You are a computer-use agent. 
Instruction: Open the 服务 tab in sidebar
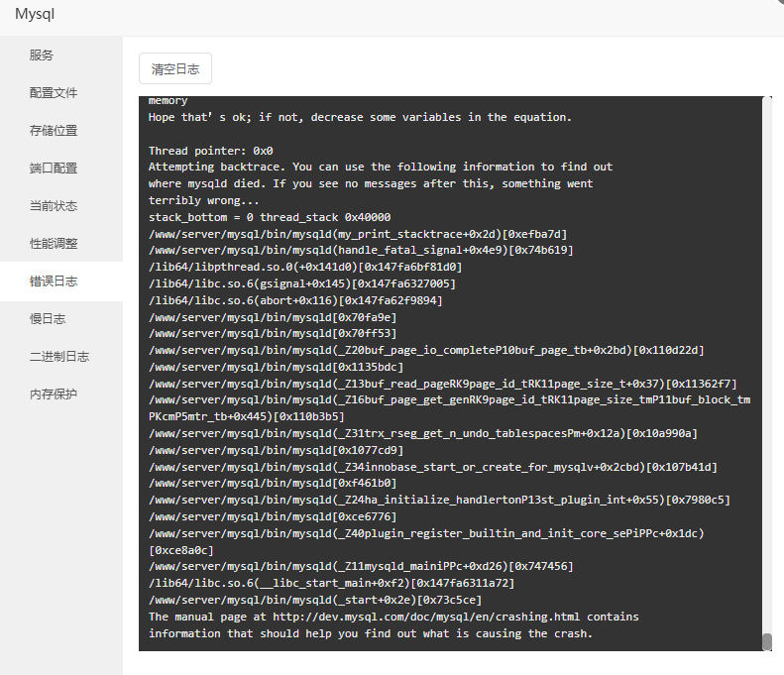[x=42, y=56]
